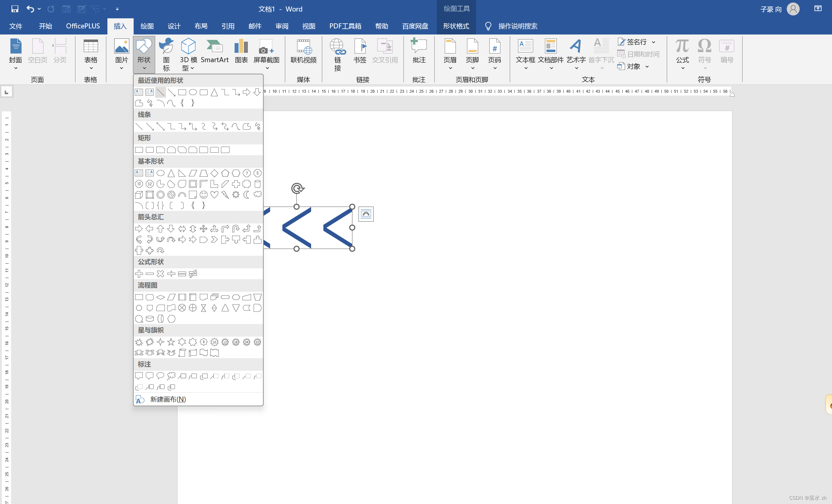Open the 表格 table dropdown
Viewport: 832px width, 504px height.
(x=91, y=55)
